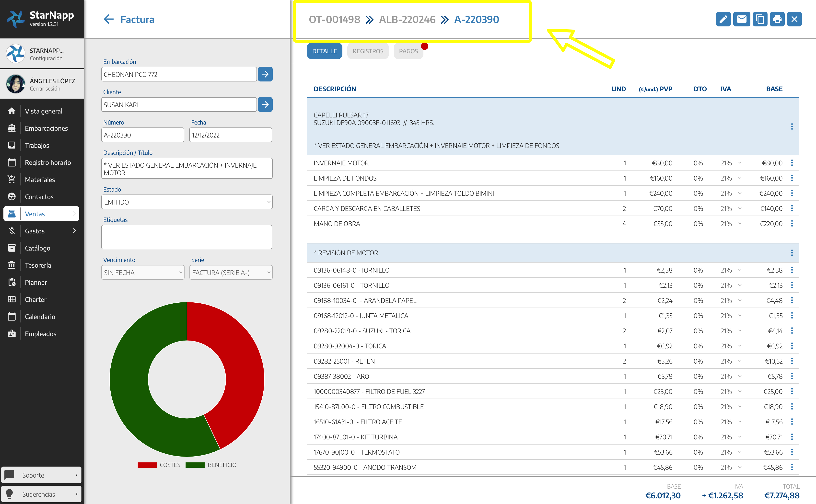Click the duplicate invoice copy icon
This screenshot has width=816, height=504.
760,19
